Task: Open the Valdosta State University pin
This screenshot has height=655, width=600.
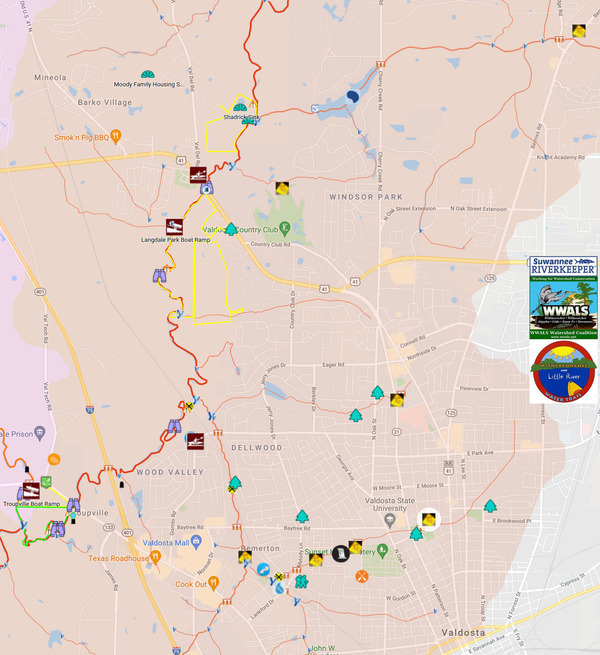Action: point(389,521)
